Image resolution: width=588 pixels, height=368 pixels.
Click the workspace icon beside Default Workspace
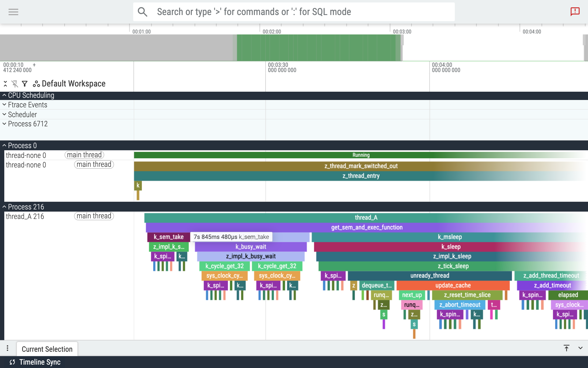[36, 83]
